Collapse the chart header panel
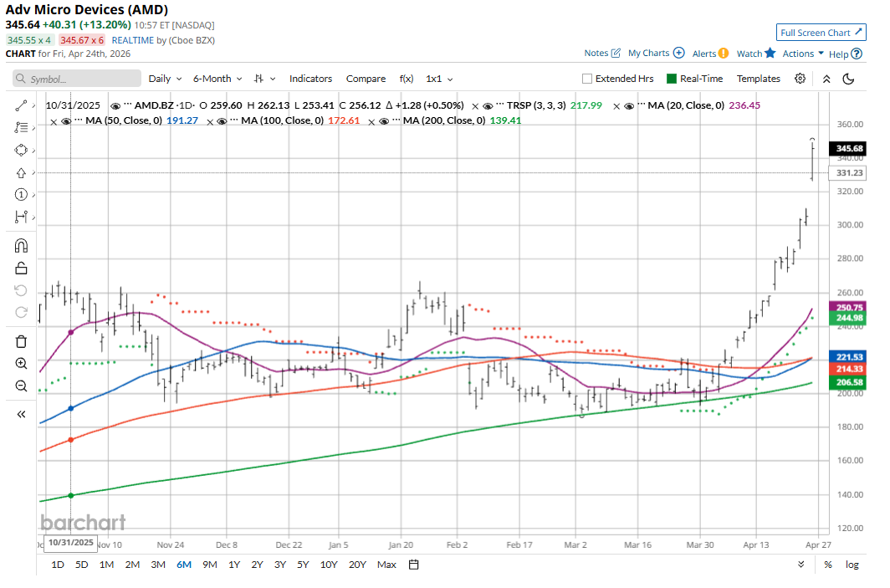 pyautogui.click(x=826, y=79)
